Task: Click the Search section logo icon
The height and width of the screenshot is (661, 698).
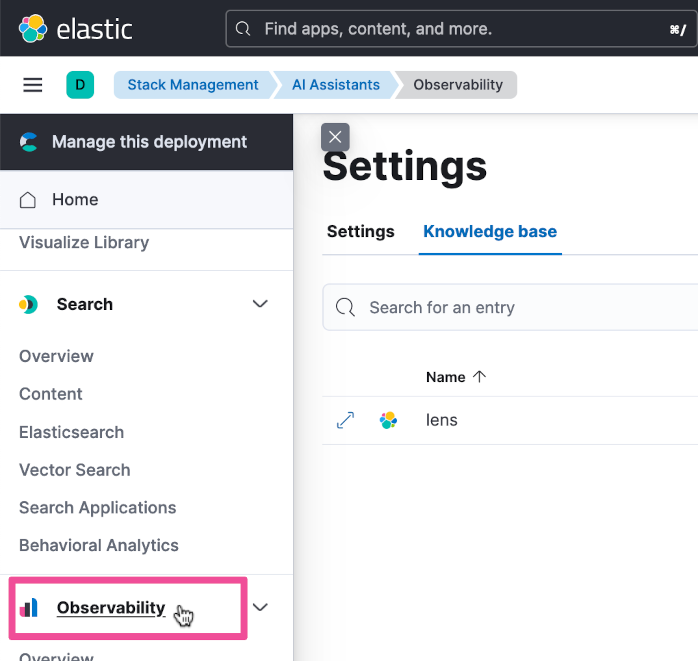Action: pos(29,304)
